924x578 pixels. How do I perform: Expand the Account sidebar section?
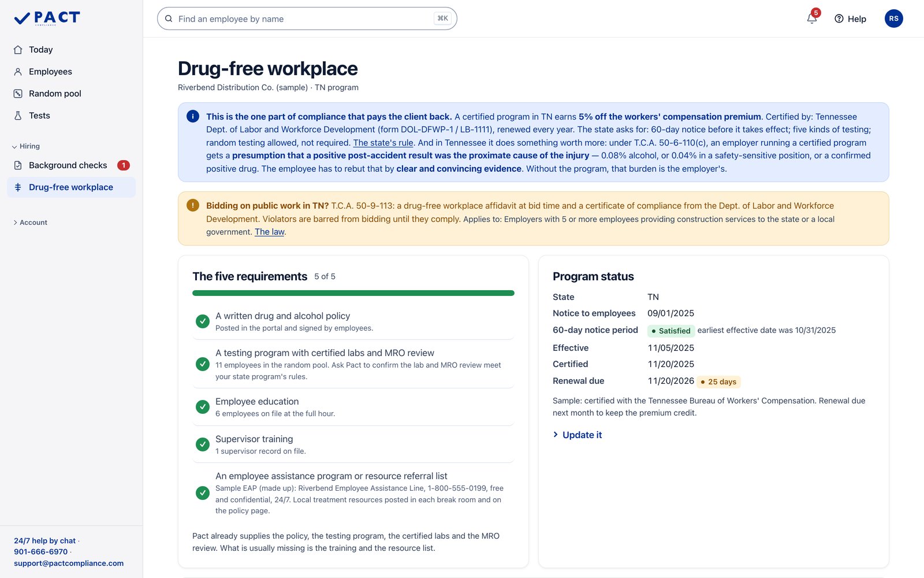tap(30, 223)
